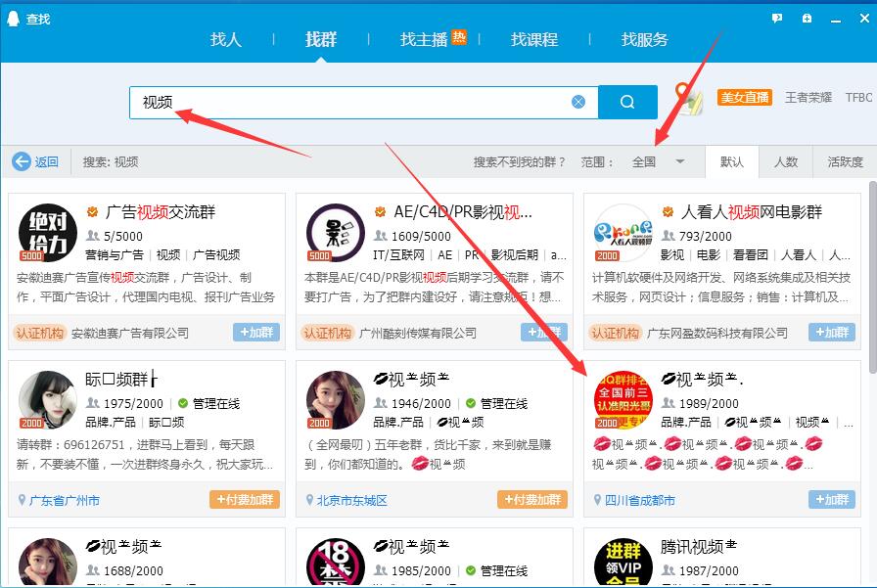877x588 pixels.
Task: Open the 腾讯视频 group avatar
Action: pos(623,562)
